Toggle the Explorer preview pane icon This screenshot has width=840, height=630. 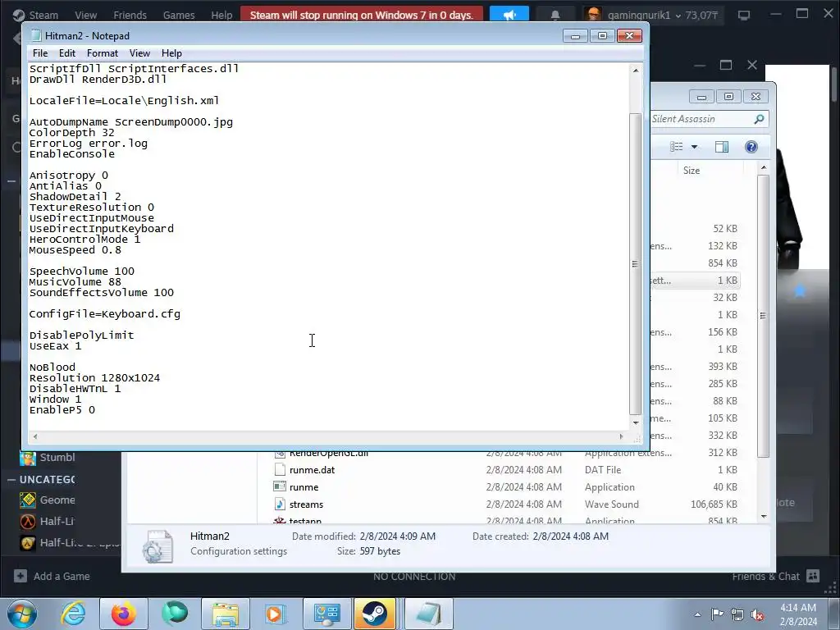pos(722,147)
